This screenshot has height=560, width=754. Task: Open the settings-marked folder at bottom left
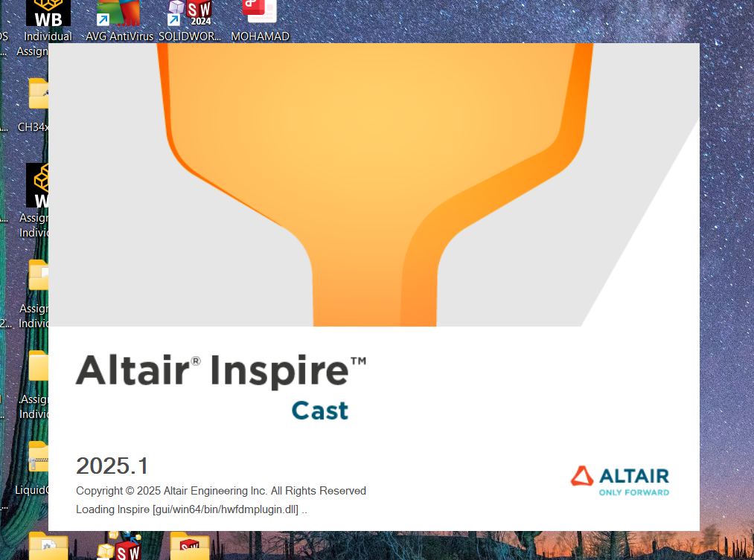[x=48, y=546]
